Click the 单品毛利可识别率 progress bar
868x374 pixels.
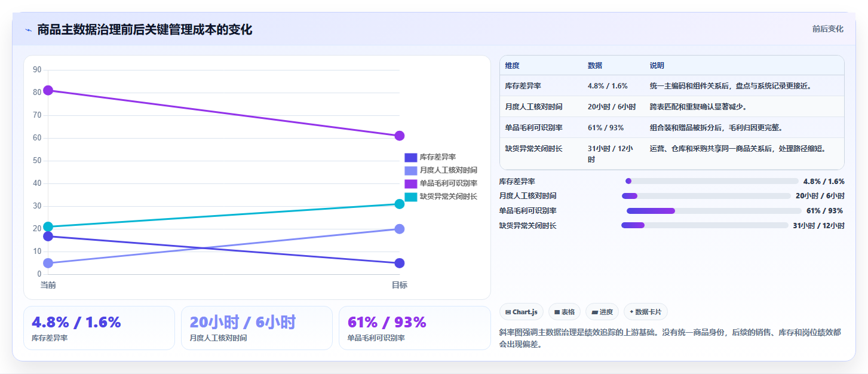click(714, 211)
